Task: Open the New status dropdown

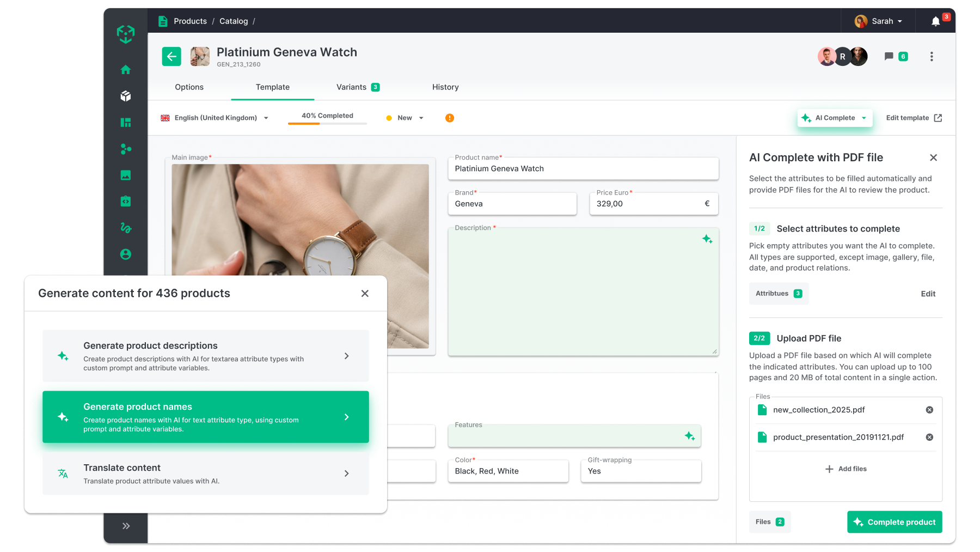Action: (405, 118)
